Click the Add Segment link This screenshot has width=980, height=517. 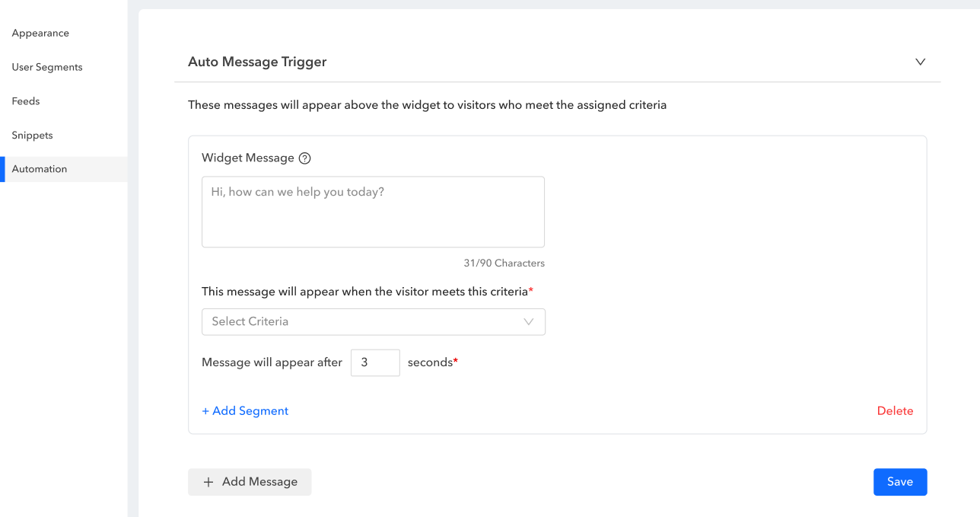pyautogui.click(x=245, y=410)
